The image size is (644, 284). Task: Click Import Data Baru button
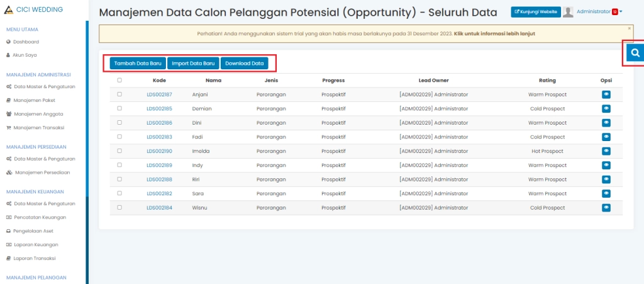[193, 64]
